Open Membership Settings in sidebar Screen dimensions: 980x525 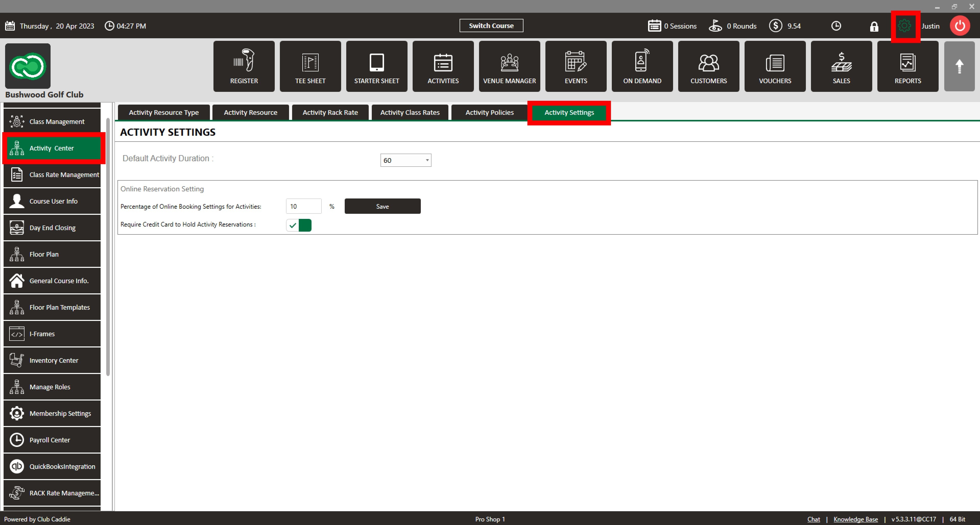[52, 414]
